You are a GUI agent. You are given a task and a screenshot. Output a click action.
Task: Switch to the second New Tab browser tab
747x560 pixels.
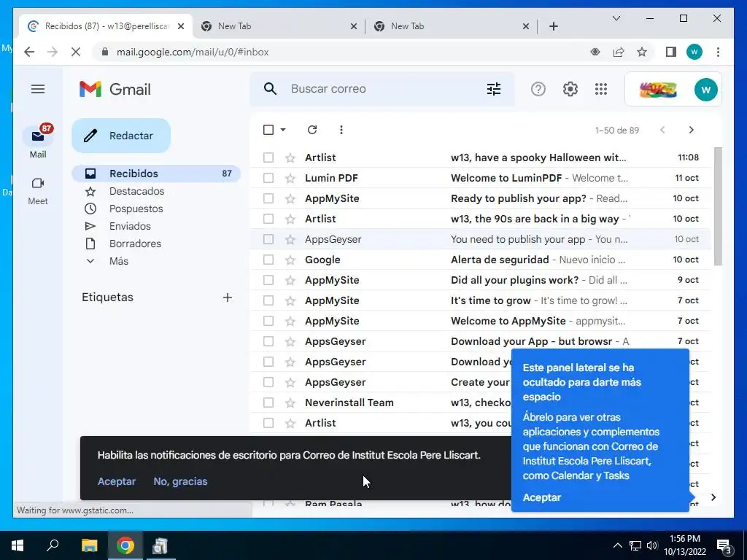point(279,26)
